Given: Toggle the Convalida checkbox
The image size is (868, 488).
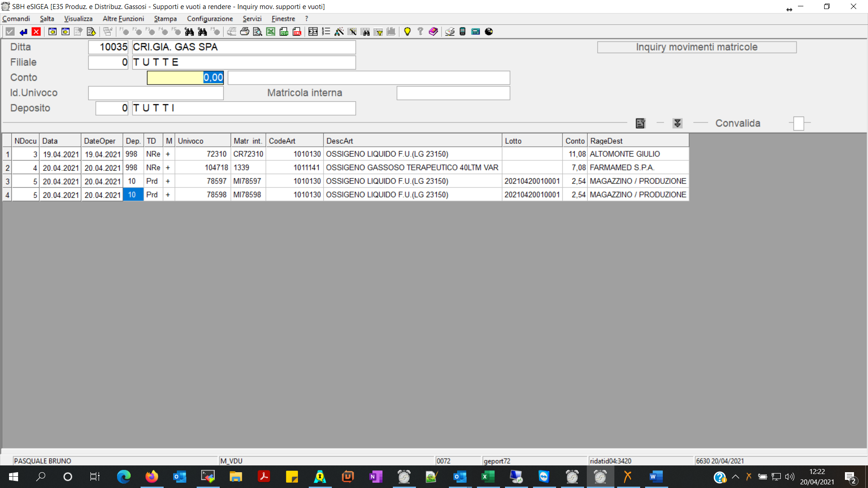Looking at the screenshot, I should pyautogui.click(x=799, y=123).
